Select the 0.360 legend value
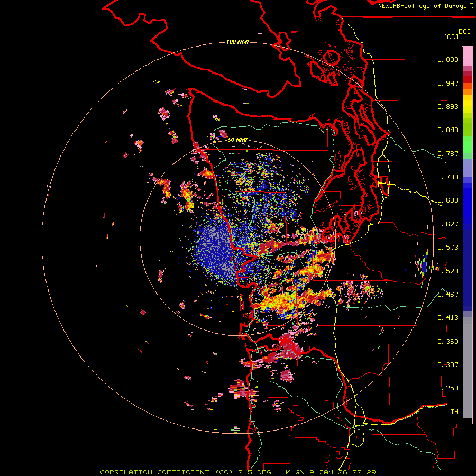The image size is (476, 476). tap(448, 342)
